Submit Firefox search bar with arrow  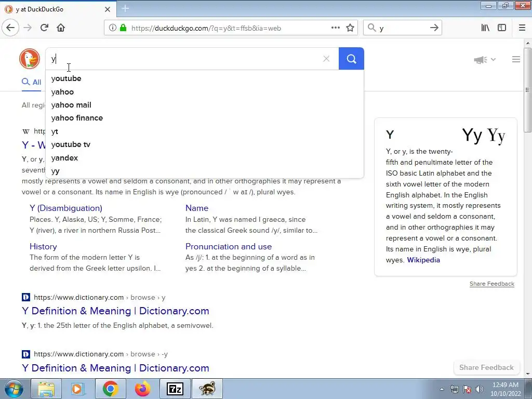point(434,28)
